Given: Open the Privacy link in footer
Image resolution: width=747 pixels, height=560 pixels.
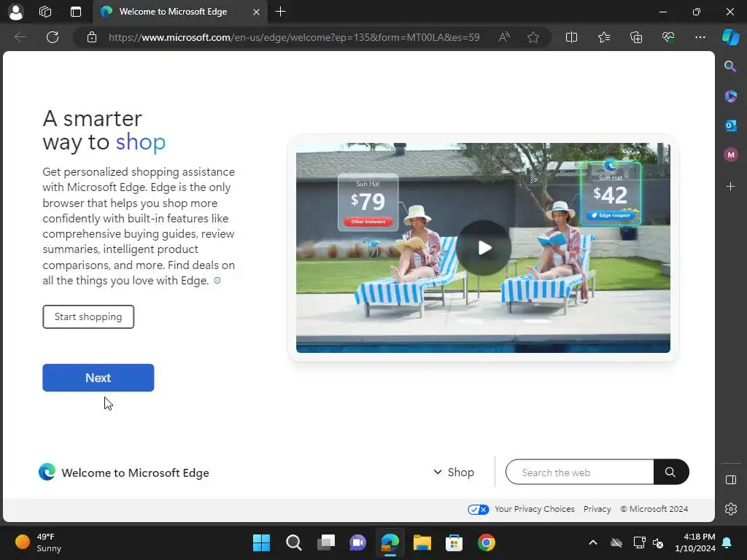Looking at the screenshot, I should (x=597, y=509).
